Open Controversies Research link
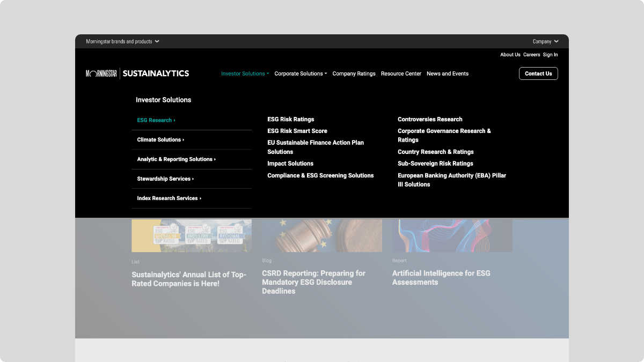The width and height of the screenshot is (644, 362). 430,119
